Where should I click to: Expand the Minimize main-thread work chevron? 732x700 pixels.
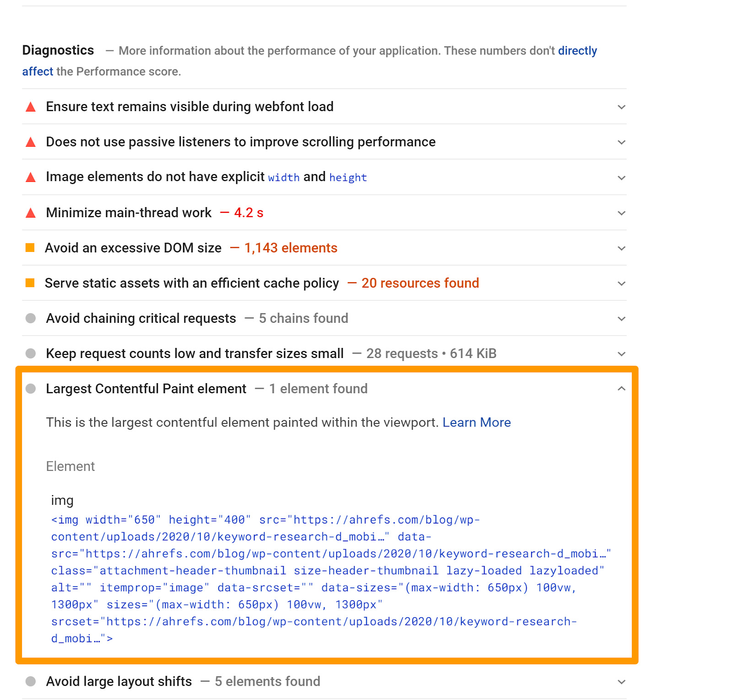[x=621, y=213]
